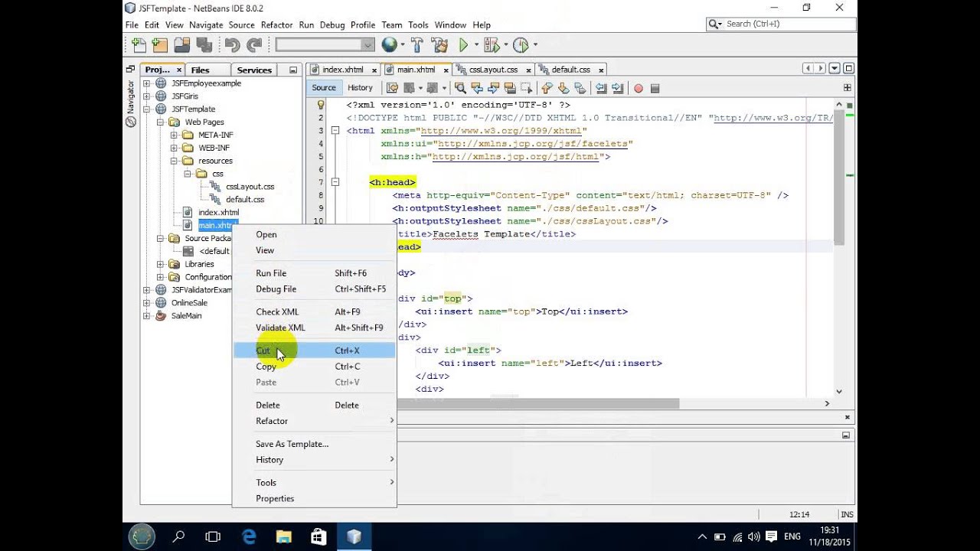
Task: Collapse the JSFTemplate project node
Action: pos(146,109)
